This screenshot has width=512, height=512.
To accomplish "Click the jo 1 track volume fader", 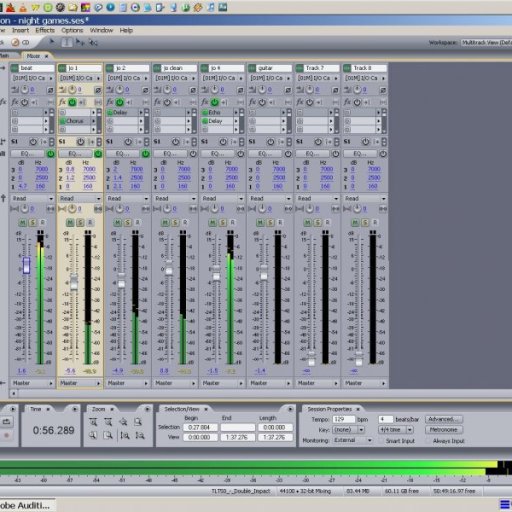I will click(74, 282).
